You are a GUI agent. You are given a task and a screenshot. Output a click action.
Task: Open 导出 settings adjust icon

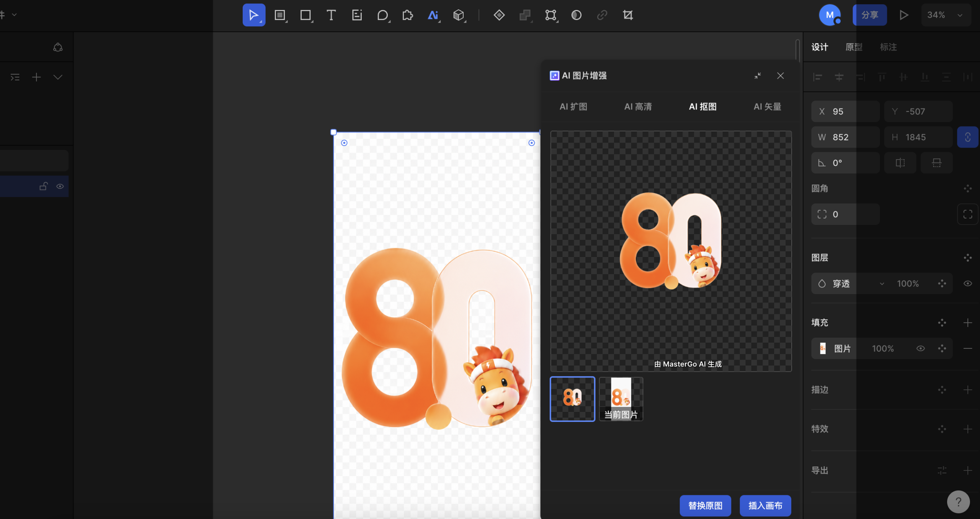(x=942, y=470)
